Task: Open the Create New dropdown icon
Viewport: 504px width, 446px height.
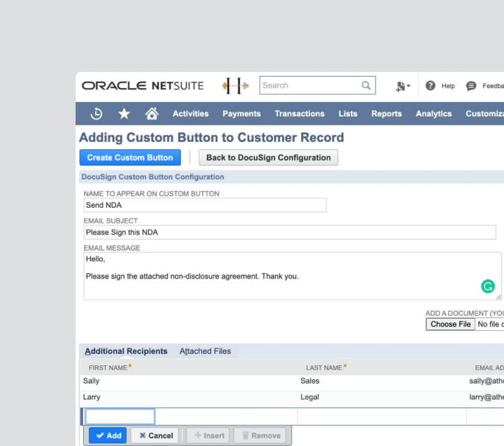Action: coord(403,86)
